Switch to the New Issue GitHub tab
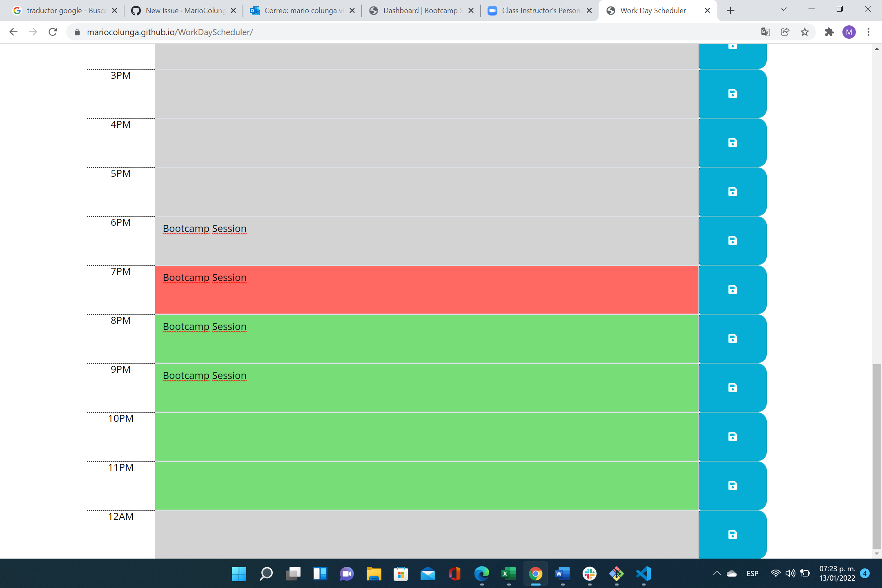 [184, 11]
